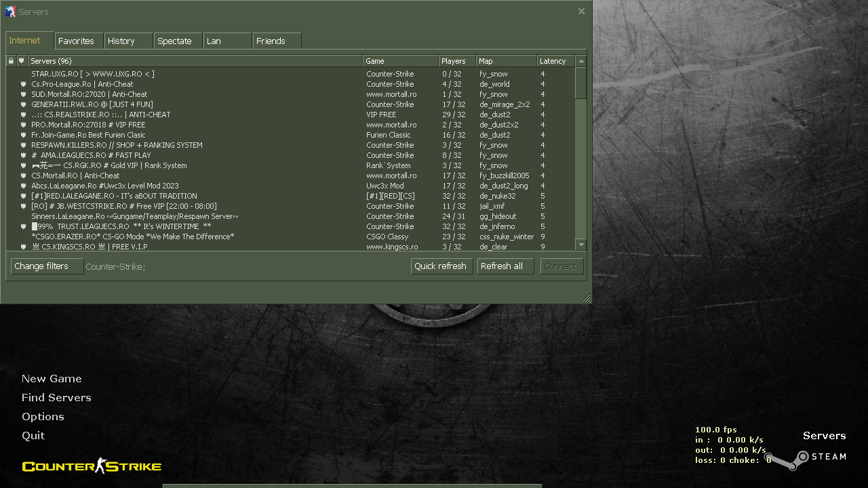Click the lock (password) column header icon
This screenshot has width=868, height=488.
[11, 61]
